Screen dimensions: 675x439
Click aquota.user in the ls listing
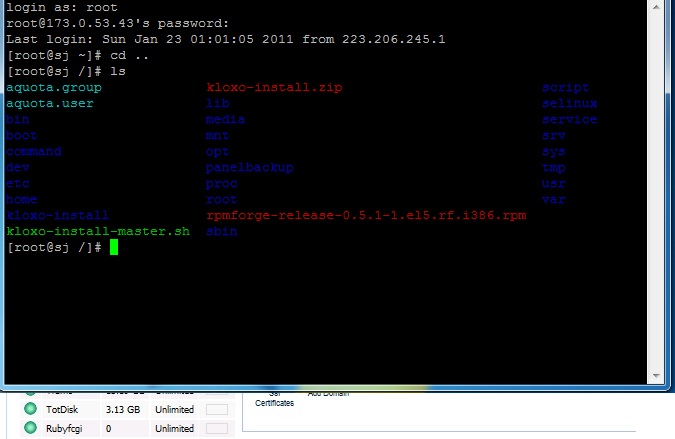[x=50, y=103]
